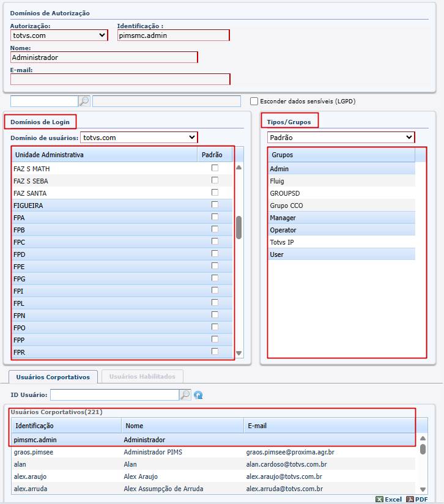Click the Unidade Administrativa list scrollbar thumb

point(239,227)
